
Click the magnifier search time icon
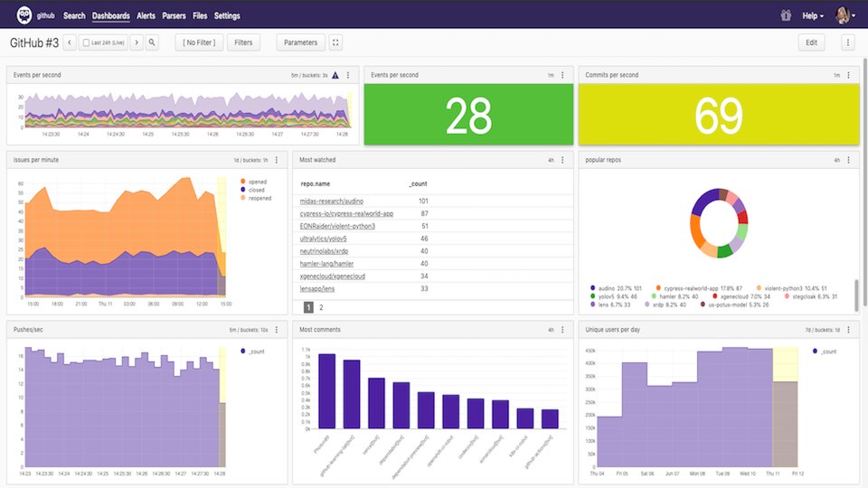click(152, 42)
